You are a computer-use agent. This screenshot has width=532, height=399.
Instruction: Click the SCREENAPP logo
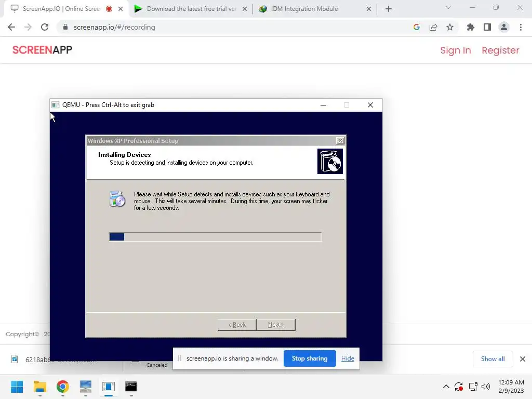(42, 50)
